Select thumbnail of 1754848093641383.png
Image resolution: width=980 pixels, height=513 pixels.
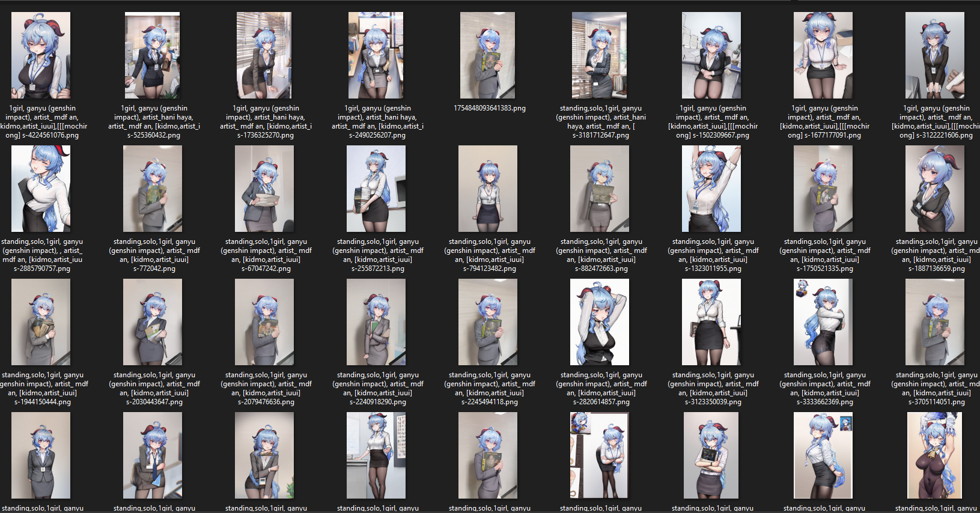[487, 55]
